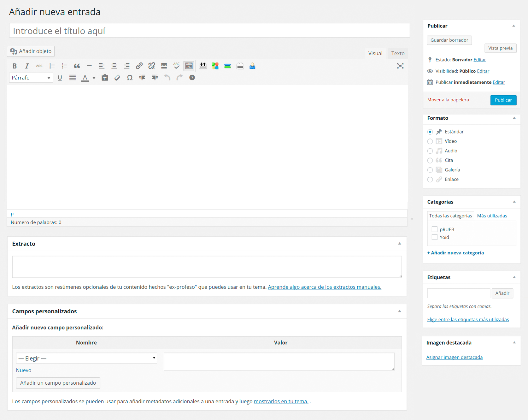The image size is (528, 420).
Task: Open the — Elegir — custom field dropdown
Action: pyautogui.click(x=86, y=358)
